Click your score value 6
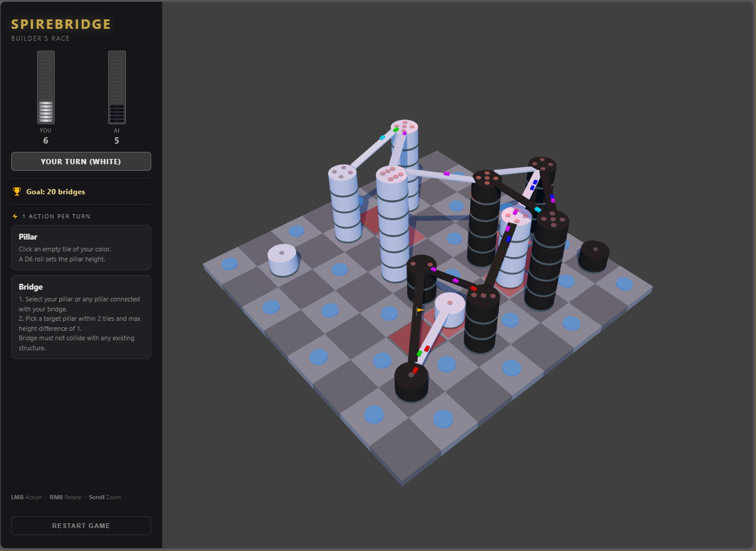This screenshot has width=756, height=551. (46, 141)
